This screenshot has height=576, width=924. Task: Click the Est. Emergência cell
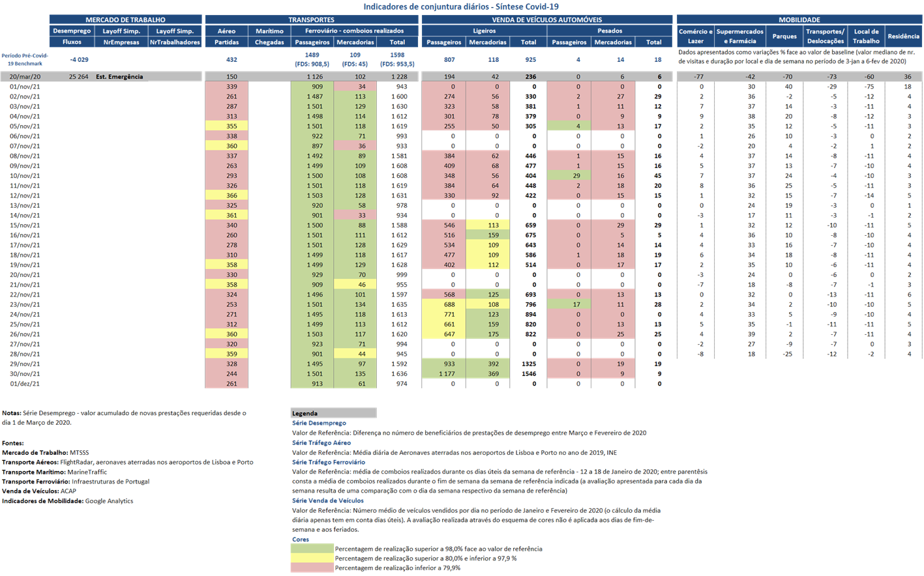(x=119, y=77)
